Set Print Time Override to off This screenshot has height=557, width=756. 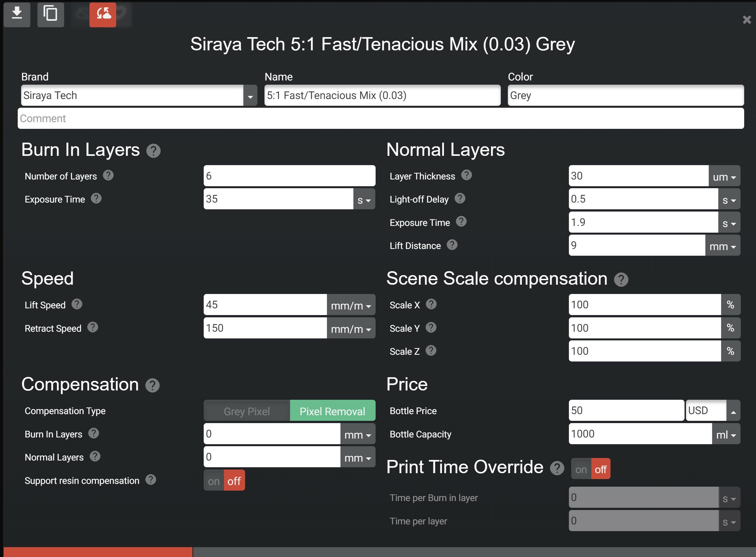click(x=600, y=469)
